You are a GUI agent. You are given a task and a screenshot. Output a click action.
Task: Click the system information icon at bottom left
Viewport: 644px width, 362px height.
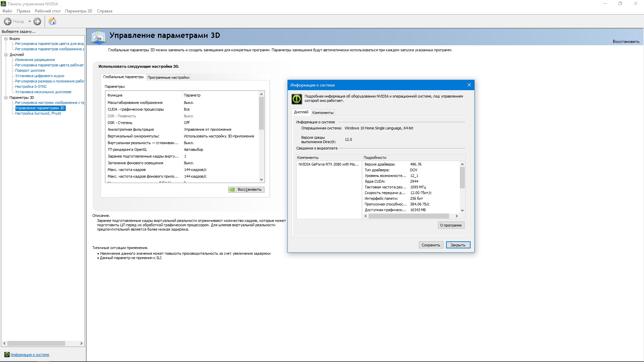coord(7,355)
